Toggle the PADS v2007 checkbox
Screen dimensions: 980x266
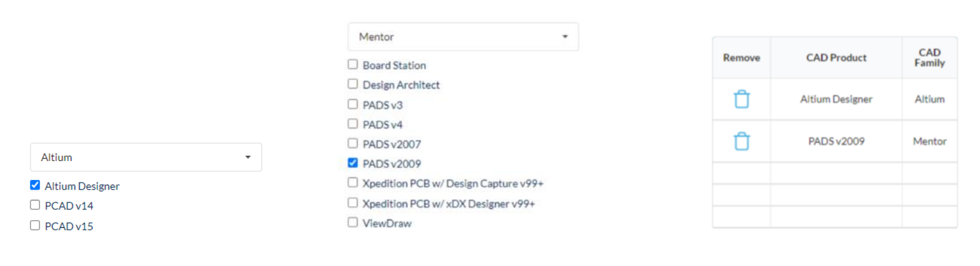352,144
